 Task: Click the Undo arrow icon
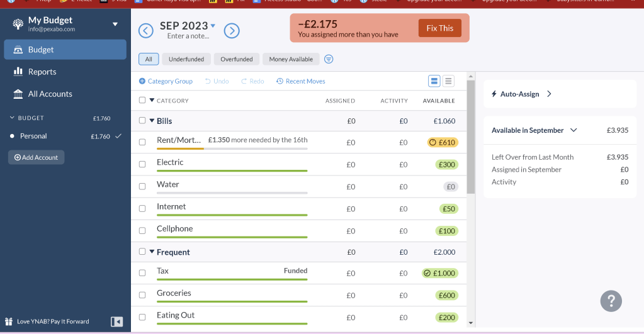click(x=207, y=81)
